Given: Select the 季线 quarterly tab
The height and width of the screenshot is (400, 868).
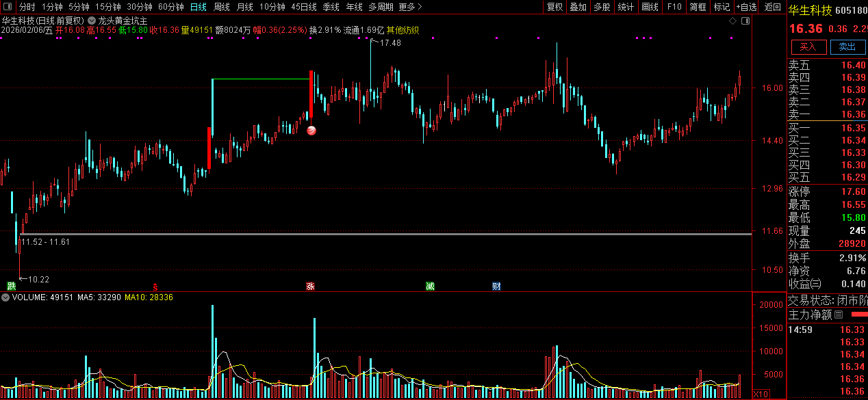Looking at the screenshot, I should (331, 7).
